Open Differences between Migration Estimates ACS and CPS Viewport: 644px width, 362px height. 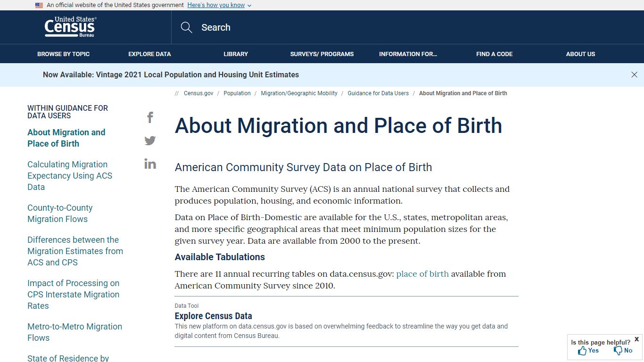click(75, 251)
